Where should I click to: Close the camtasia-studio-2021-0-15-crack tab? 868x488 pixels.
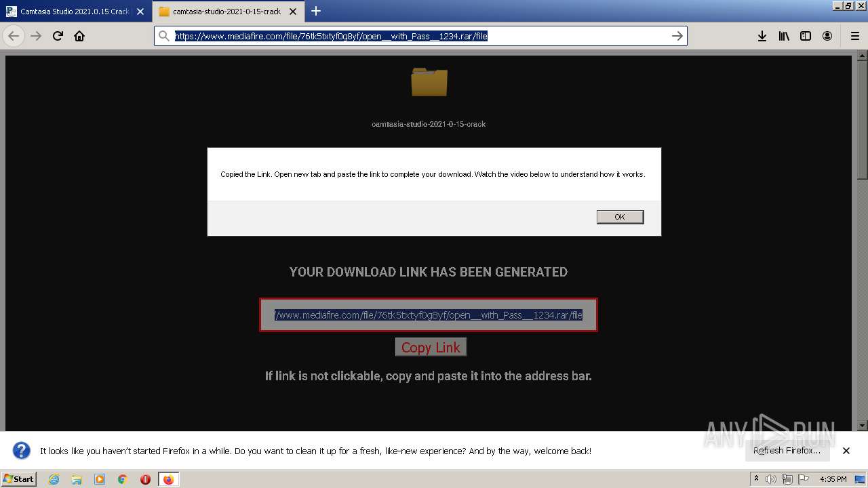coord(294,12)
